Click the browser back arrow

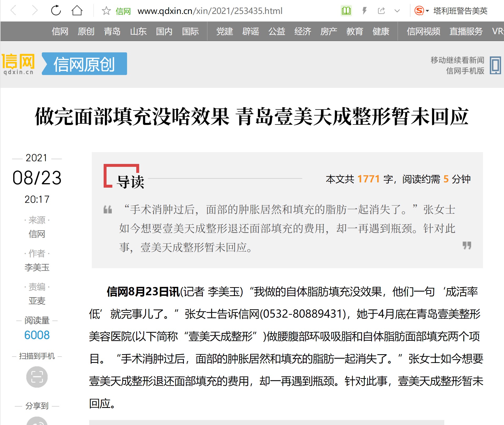pyautogui.click(x=13, y=11)
